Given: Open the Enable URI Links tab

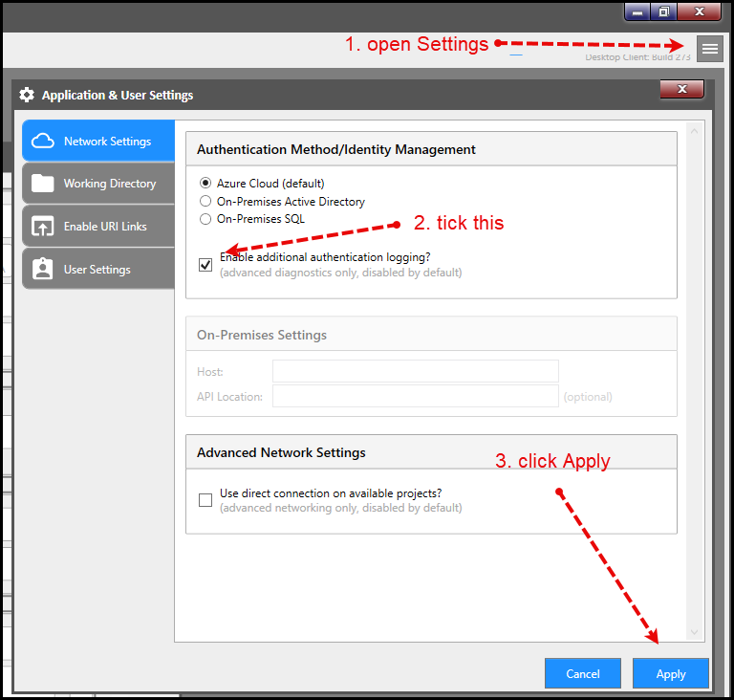Looking at the screenshot, I should [x=98, y=227].
